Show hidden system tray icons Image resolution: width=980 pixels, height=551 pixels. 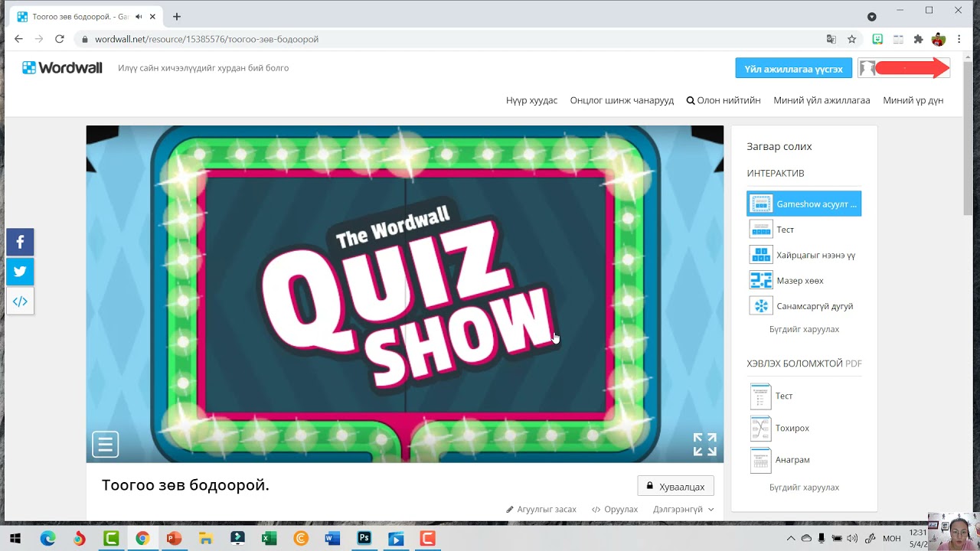791,539
